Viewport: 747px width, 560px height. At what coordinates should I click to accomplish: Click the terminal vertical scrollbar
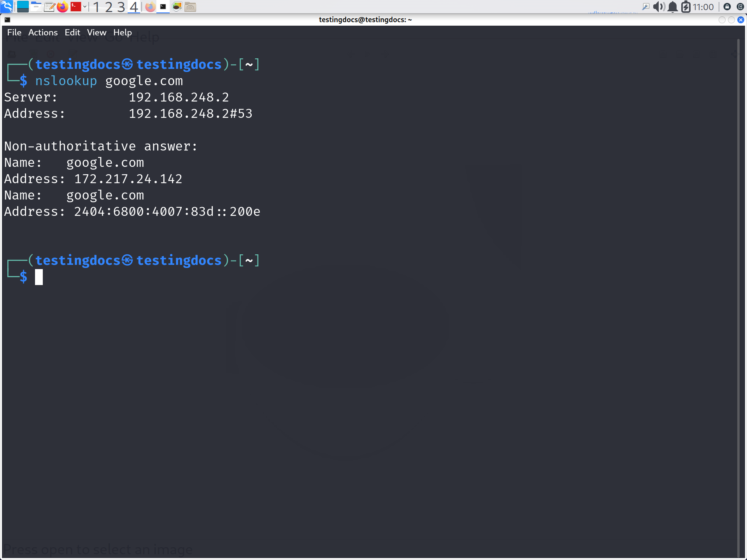pyautogui.click(x=738, y=297)
